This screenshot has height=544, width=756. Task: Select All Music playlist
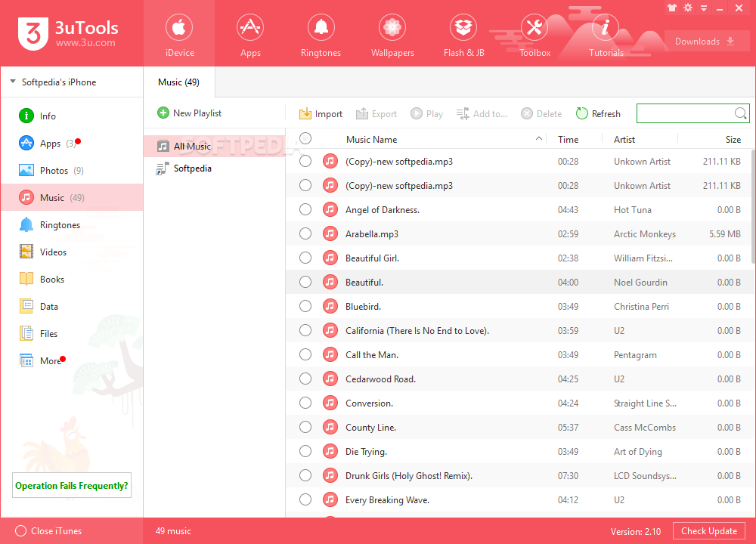215,146
